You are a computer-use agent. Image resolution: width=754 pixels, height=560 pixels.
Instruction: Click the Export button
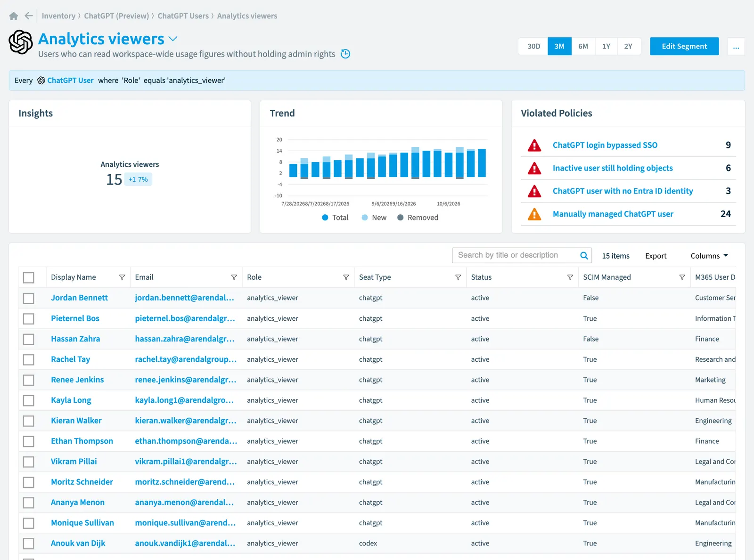tap(656, 256)
